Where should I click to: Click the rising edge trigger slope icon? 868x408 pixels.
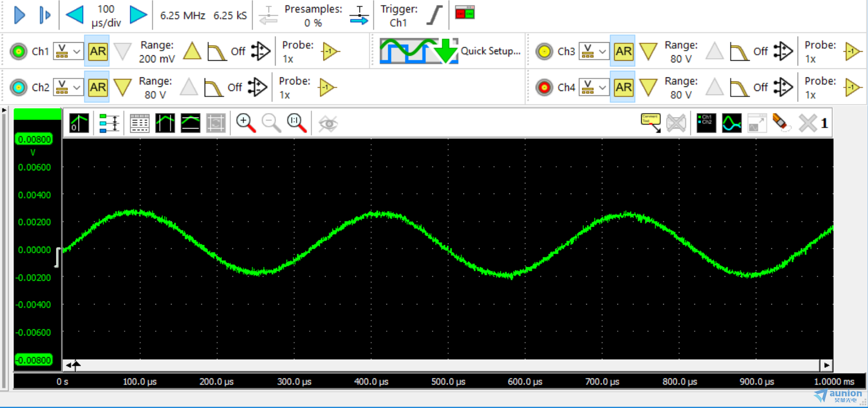434,15
